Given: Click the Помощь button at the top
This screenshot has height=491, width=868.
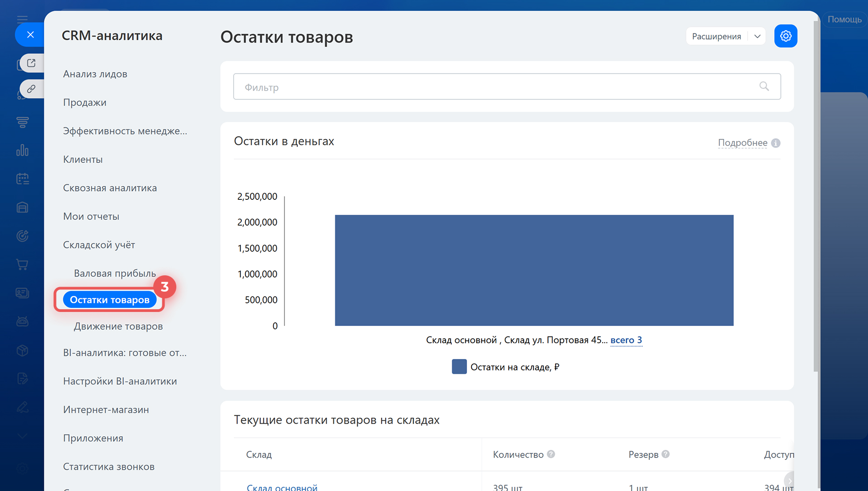Looking at the screenshot, I should (x=844, y=19).
